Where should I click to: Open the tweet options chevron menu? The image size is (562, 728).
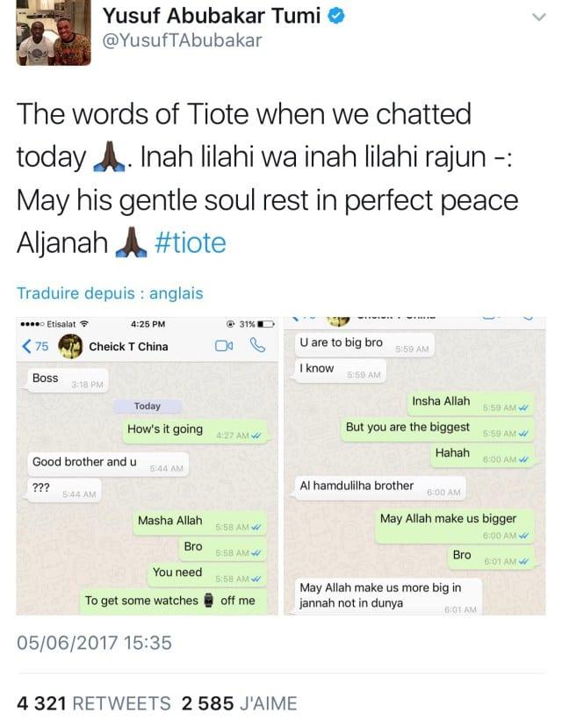point(539,18)
